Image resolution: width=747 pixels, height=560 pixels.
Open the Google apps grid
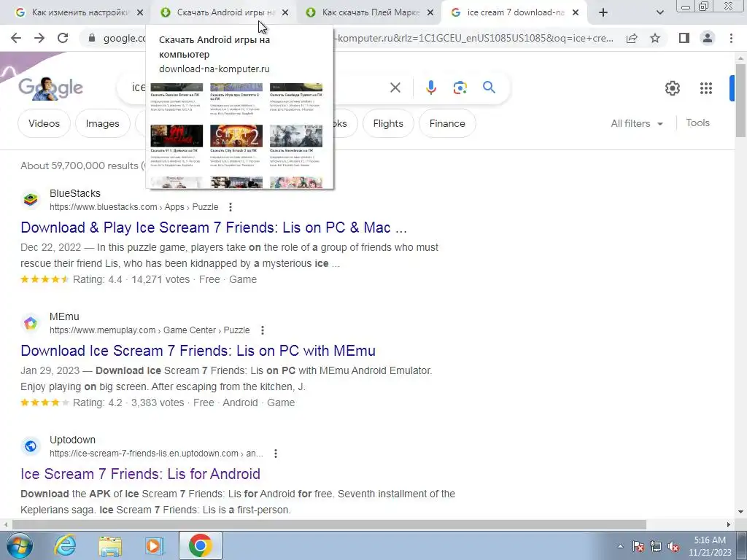[706, 88]
